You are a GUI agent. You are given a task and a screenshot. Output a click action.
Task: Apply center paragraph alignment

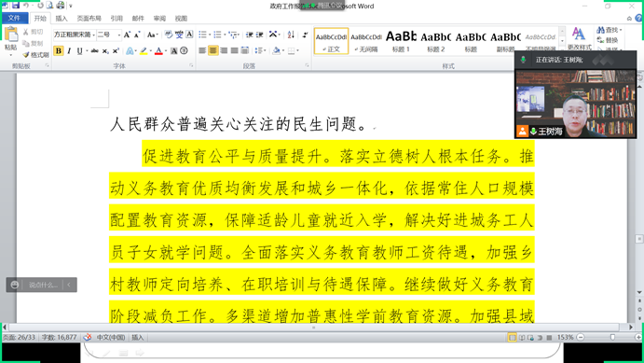coord(212,50)
